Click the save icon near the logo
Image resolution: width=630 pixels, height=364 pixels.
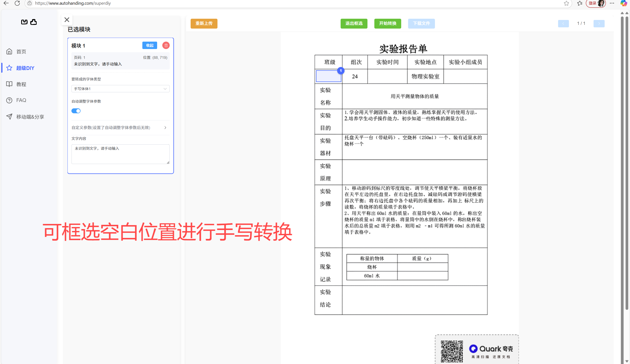coord(24,22)
